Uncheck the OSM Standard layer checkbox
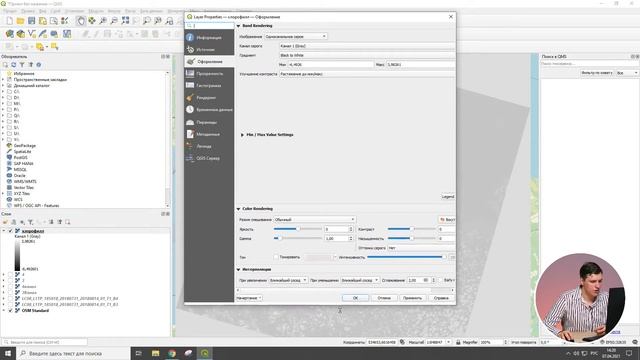Image resolution: width=640 pixels, height=360 pixels. (x=11, y=311)
